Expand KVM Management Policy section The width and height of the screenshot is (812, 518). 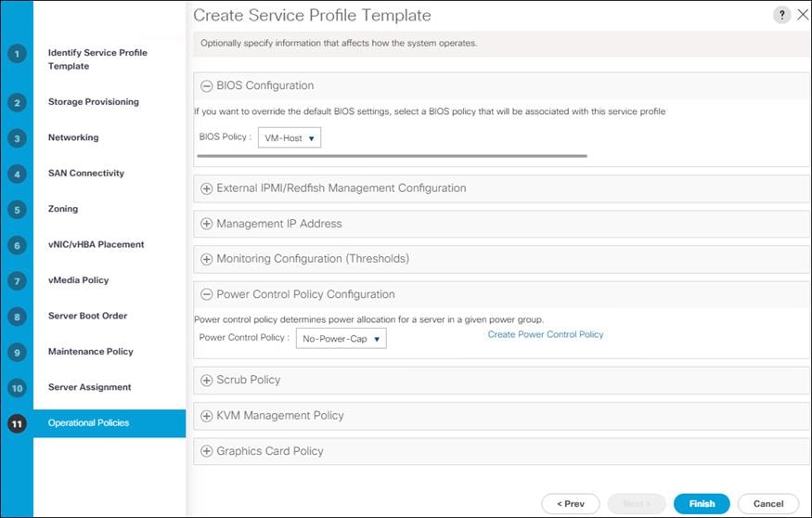pyautogui.click(x=207, y=416)
